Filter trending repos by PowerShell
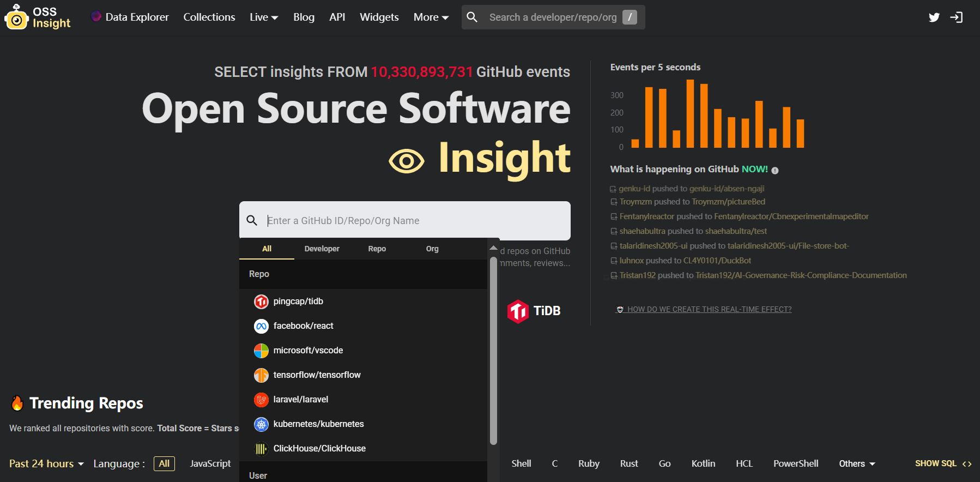 coord(796,463)
